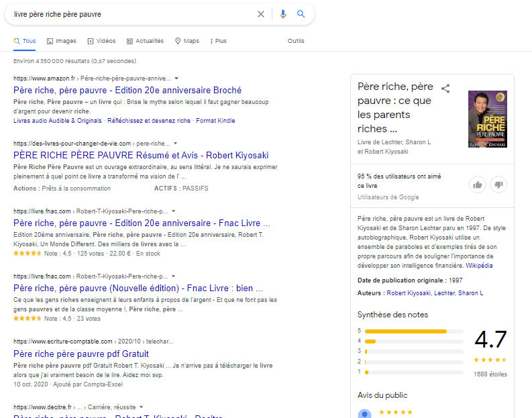This screenshot has height=418, width=532.
Task: Open the Edition 20e anniversaire Broché result
Action: [x=127, y=91]
